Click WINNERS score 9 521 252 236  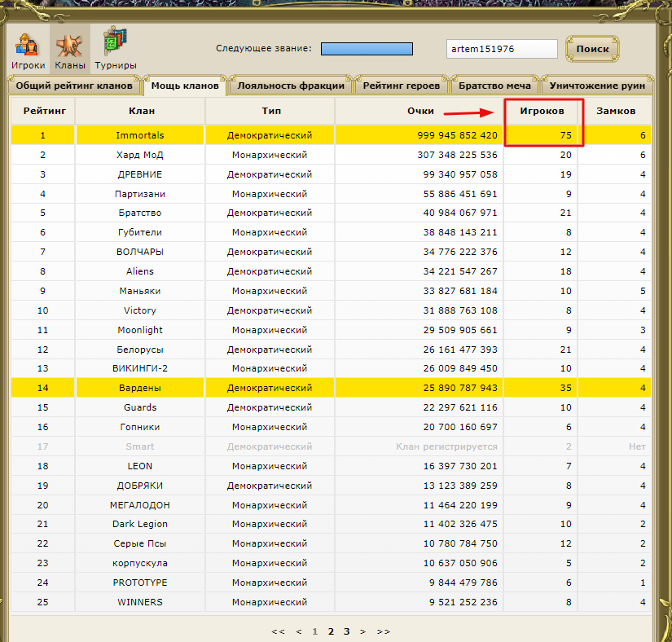[463, 603]
